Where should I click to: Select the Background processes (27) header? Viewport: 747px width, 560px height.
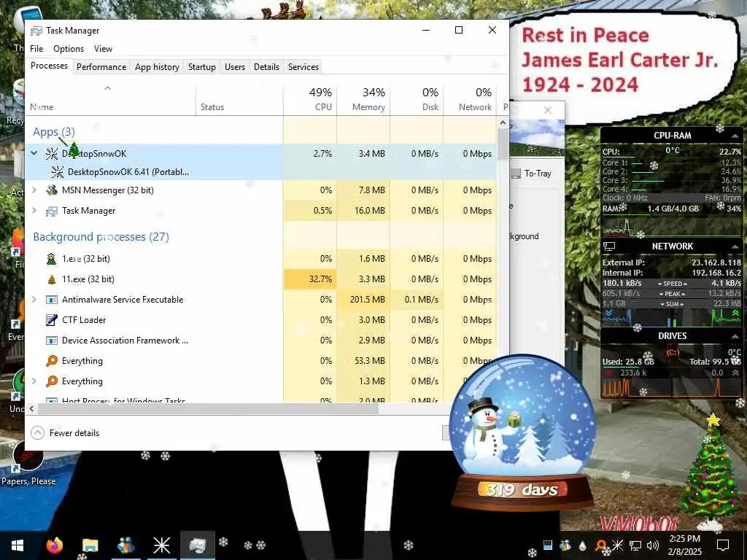point(101,237)
